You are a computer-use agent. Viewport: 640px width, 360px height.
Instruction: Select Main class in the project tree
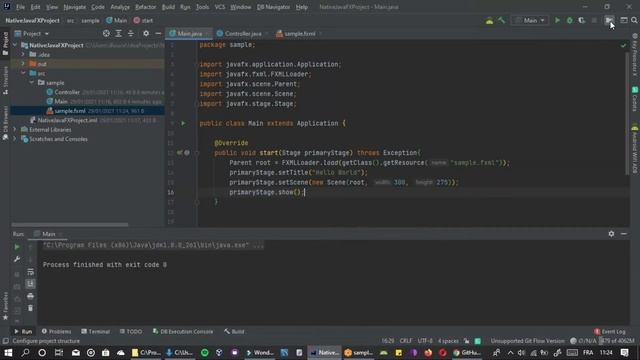(61, 101)
